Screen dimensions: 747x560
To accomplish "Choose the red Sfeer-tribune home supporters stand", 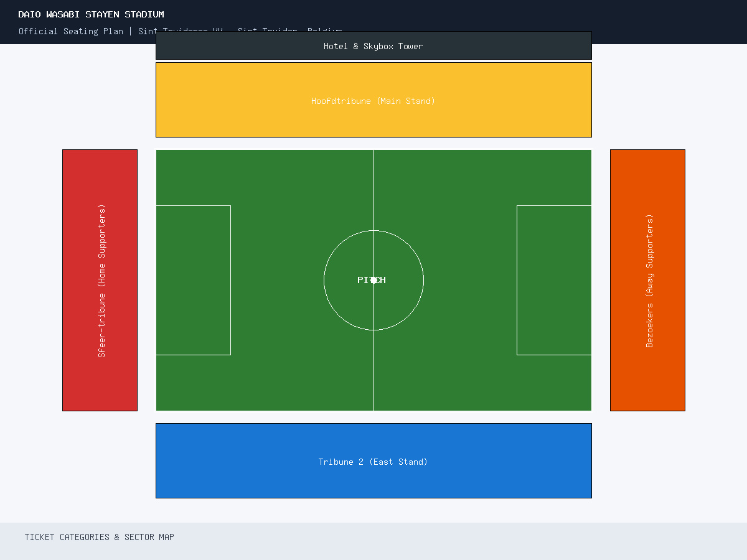I will click(100, 280).
